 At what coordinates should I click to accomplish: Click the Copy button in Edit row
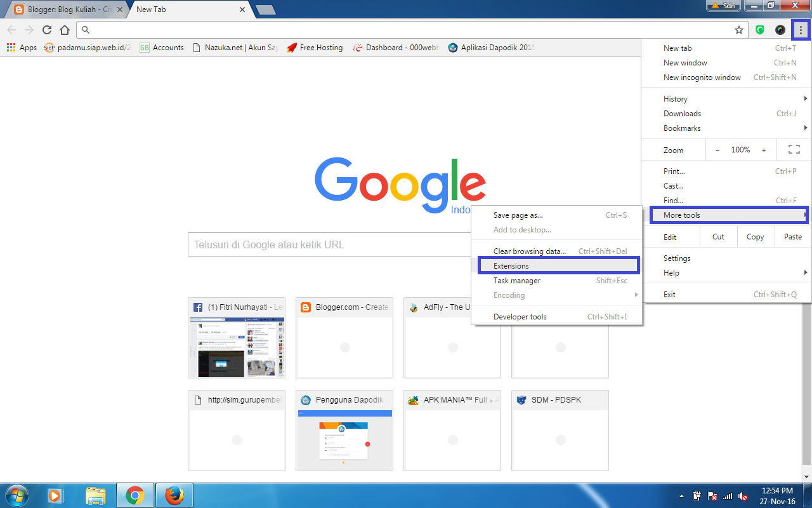755,237
